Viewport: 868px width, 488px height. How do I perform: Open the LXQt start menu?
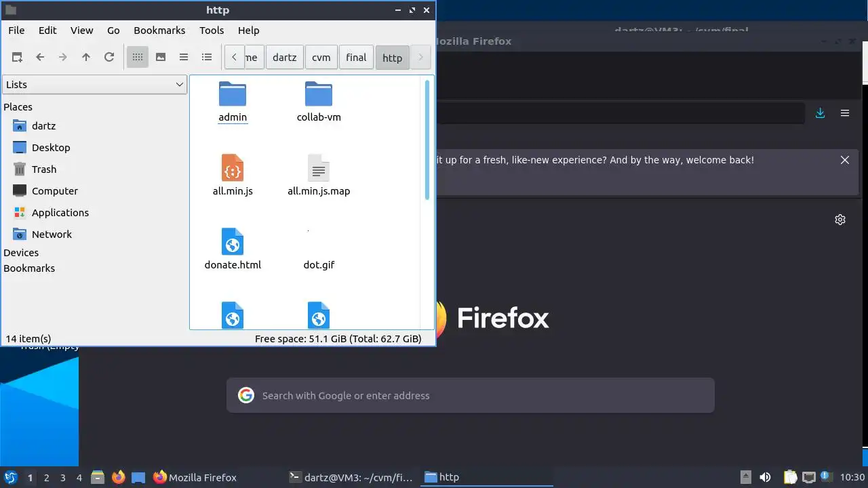[x=10, y=477]
